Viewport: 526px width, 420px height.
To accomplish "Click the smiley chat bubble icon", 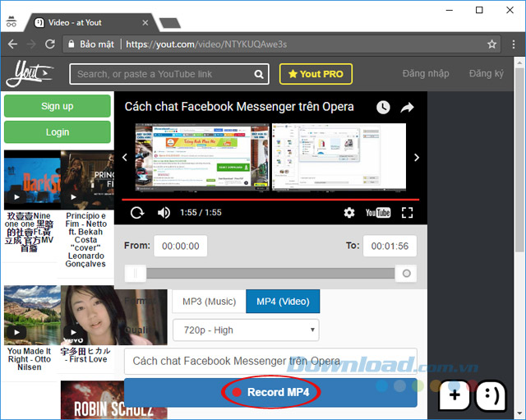I will coord(491,395).
